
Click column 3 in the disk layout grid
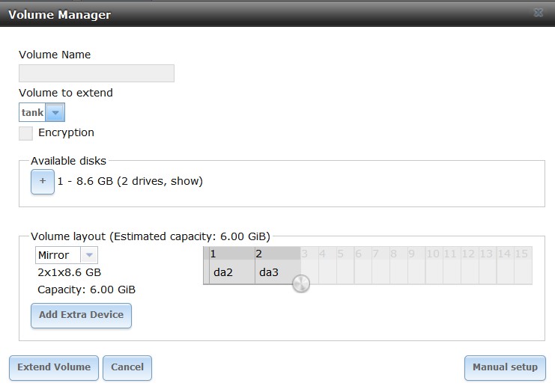305,254
